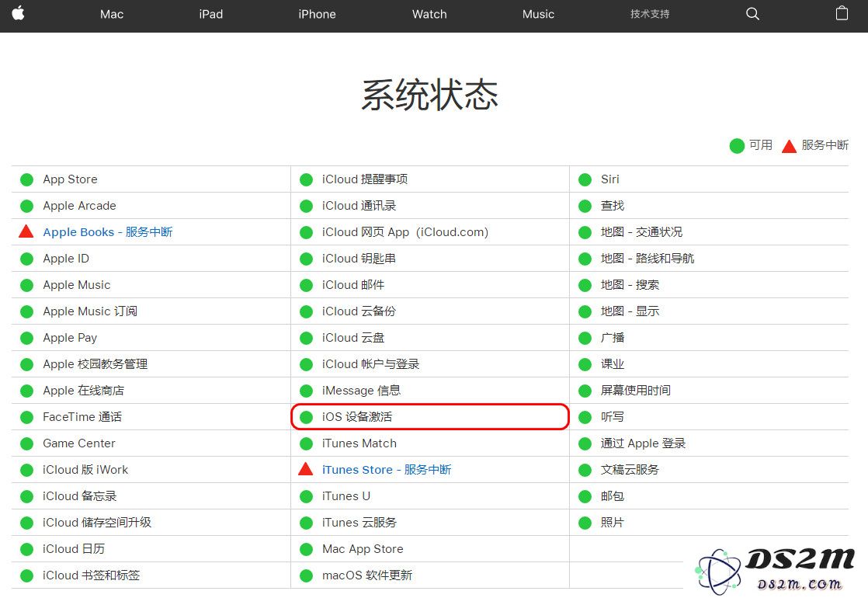This screenshot has width=868, height=598.
Task: Click the iCloud 邮件 row text
Action: tap(353, 284)
